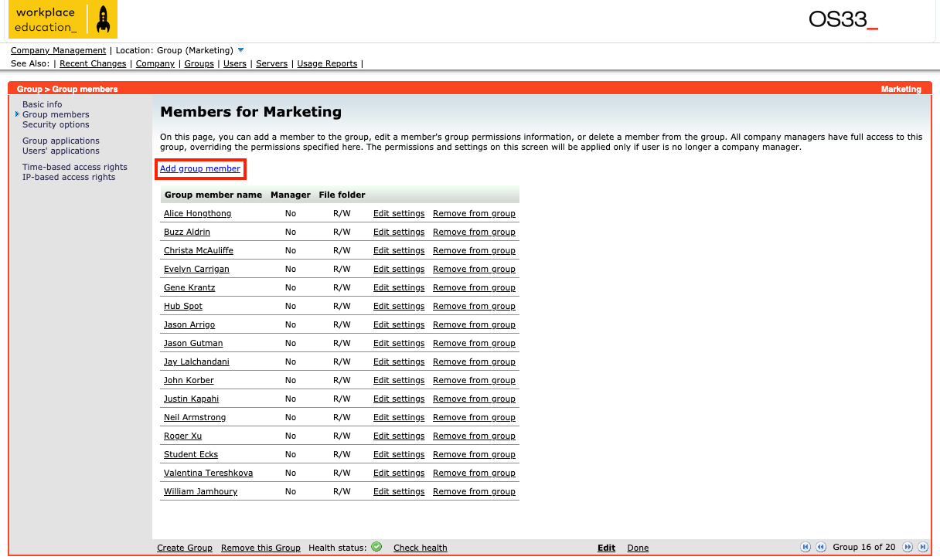Open Recent Changes in See Also bar
The height and width of the screenshot is (560, 940).
point(93,63)
